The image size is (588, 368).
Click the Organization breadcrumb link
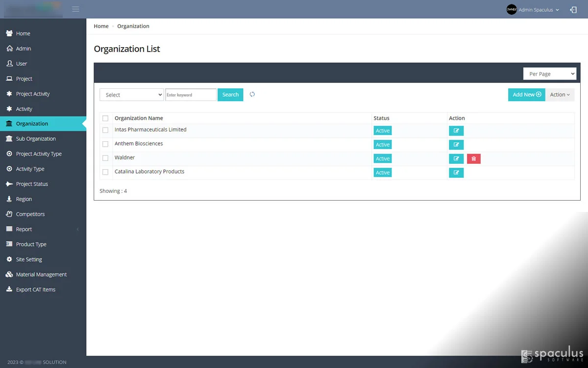(133, 26)
